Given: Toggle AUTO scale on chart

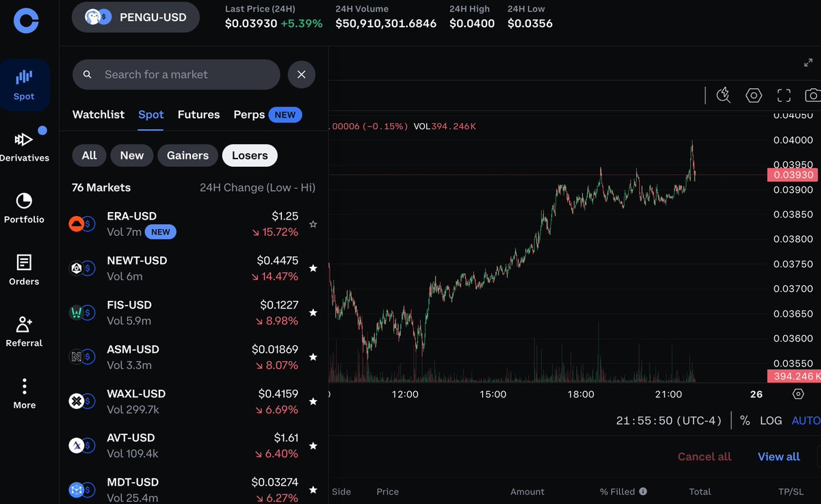Looking at the screenshot, I should coord(806,421).
